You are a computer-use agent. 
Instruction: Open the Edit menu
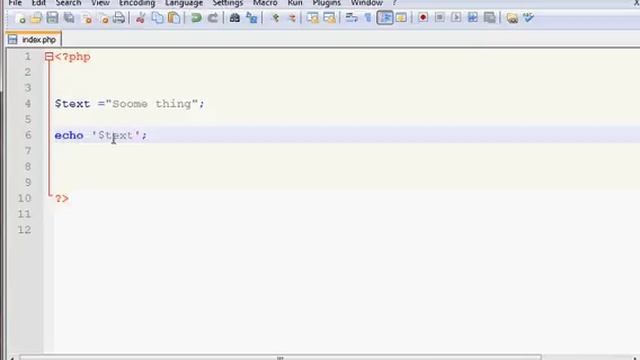click(39, 3)
